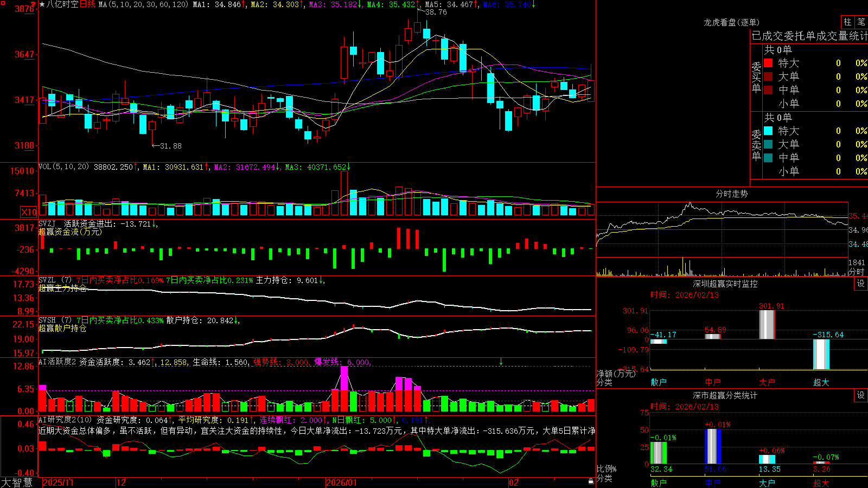Switch order view to 柱 bar mode
868x488 pixels.
(x=847, y=22)
